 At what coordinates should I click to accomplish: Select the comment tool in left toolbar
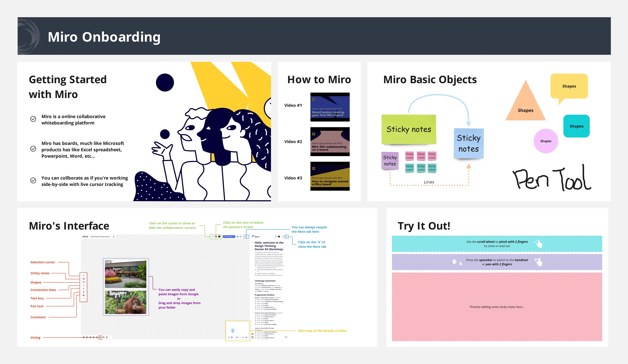click(84, 295)
